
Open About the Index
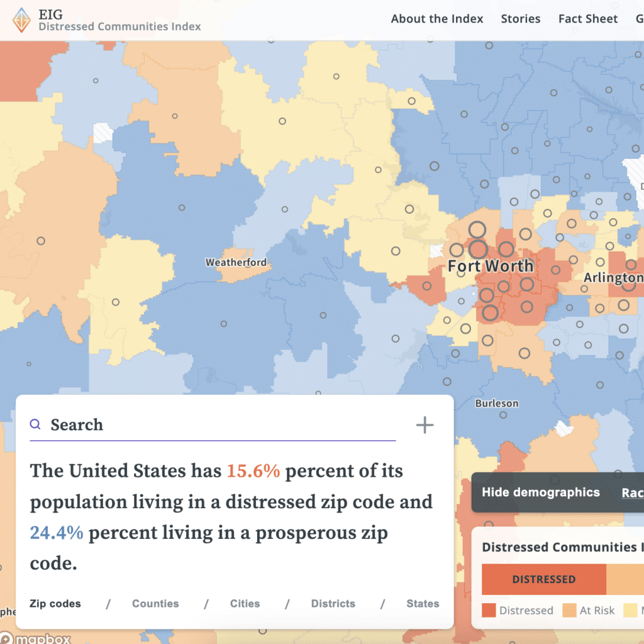[436, 19]
